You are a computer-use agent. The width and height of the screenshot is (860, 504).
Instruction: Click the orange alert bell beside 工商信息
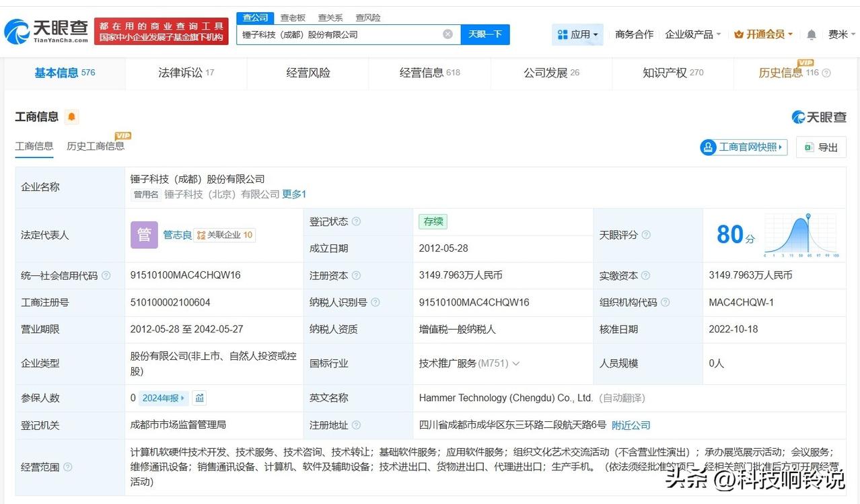click(x=71, y=117)
